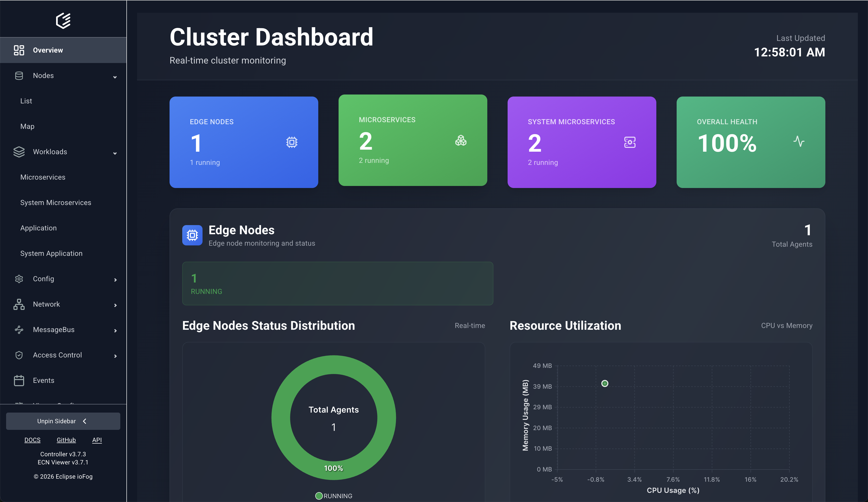Screen dimensions: 868x502
Task: Open the System Microservices page
Action: pyautogui.click(x=55, y=202)
